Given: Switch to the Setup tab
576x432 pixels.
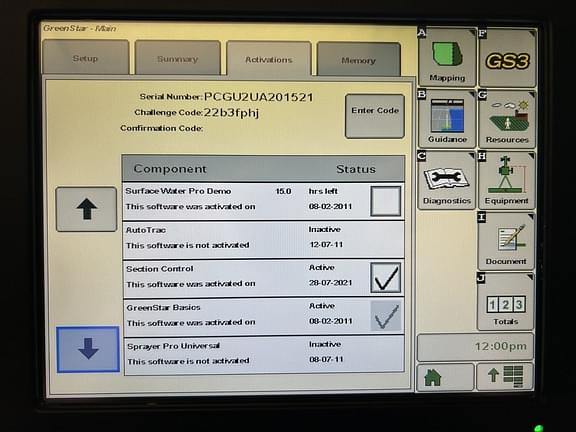Looking at the screenshot, I should pos(85,58).
